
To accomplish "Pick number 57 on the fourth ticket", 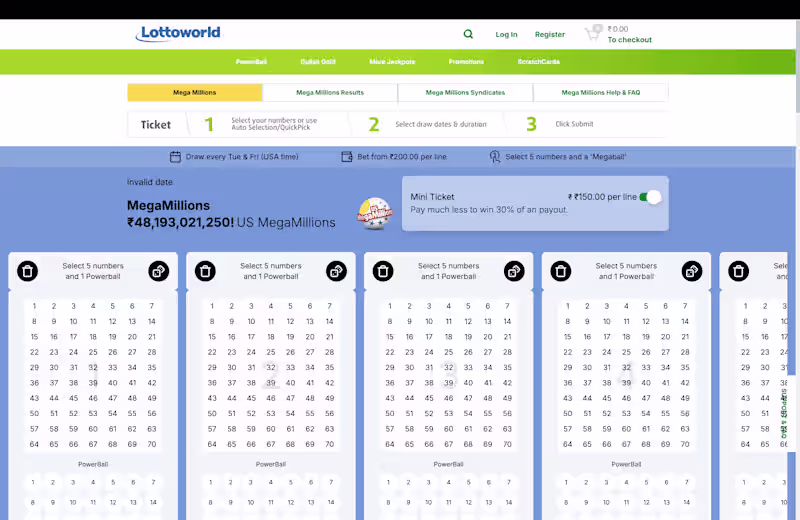I will pos(567,429).
